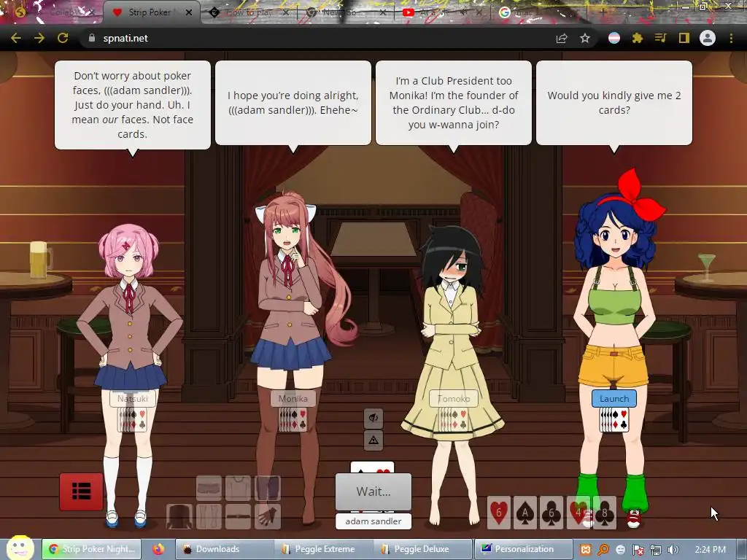The image size is (747, 560).
Task: Click Natsuki's speech bubble
Action: 133,105
